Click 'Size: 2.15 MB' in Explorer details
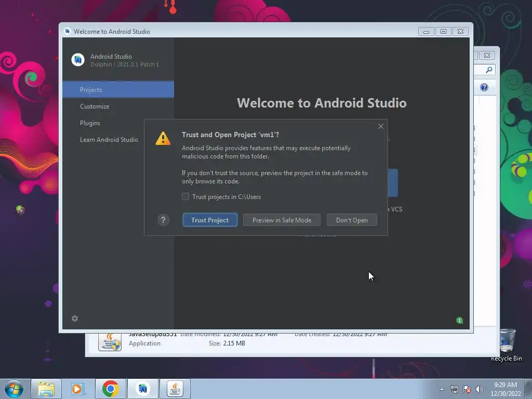532x399 pixels. (227, 343)
